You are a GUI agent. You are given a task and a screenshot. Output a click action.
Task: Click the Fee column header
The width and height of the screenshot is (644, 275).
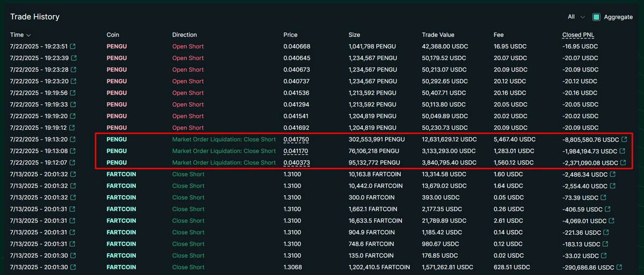[x=499, y=35]
